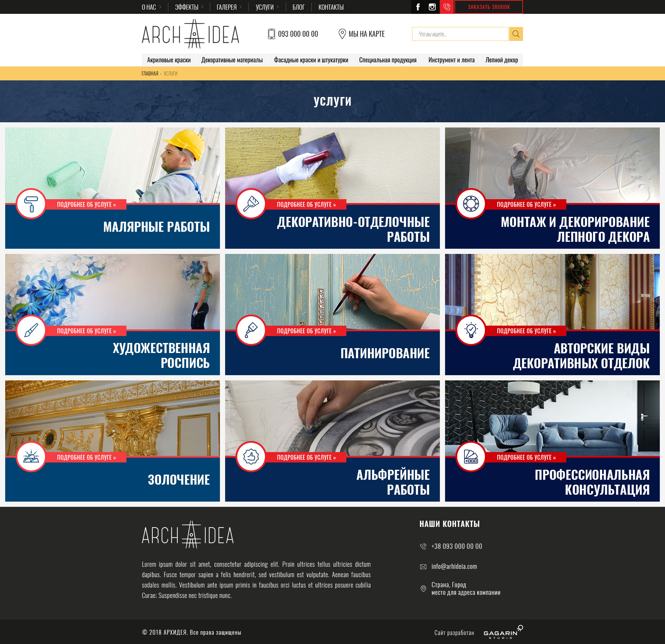Click the © 2018 АРХИДЕЯ copyright text
The width and height of the screenshot is (665, 644).
[x=191, y=632]
